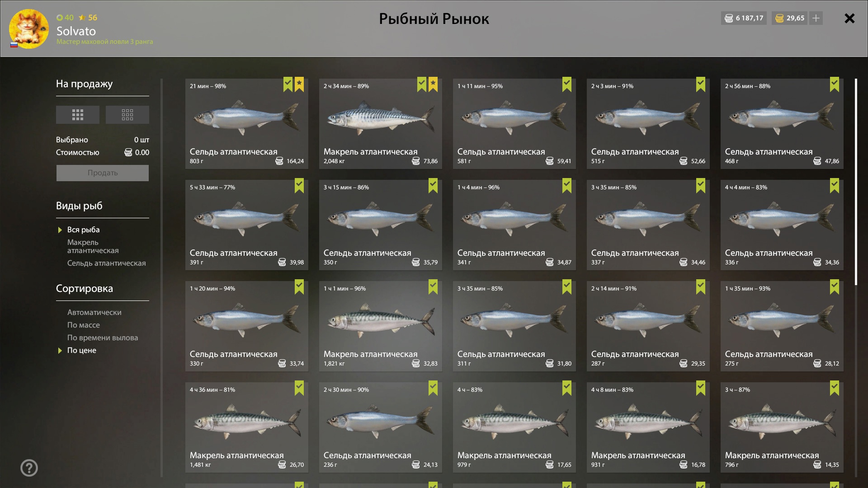
Task: Toggle check ribbon on 1,481 kg mackerel card
Action: tap(299, 388)
